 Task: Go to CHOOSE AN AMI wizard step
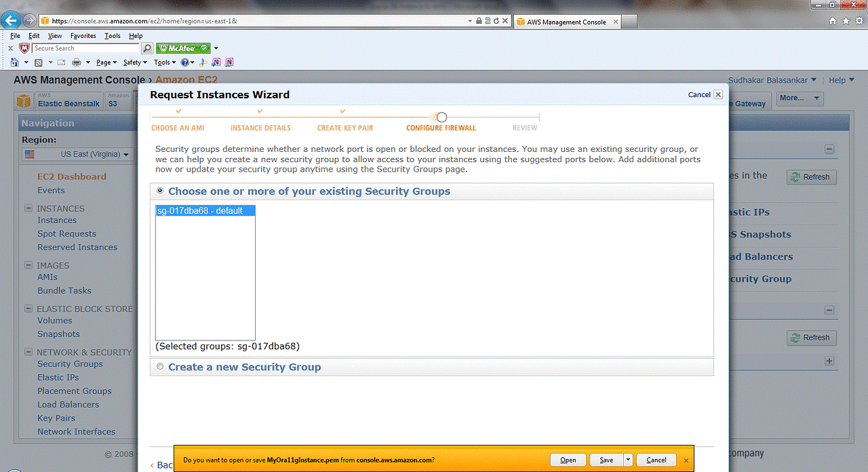point(178,127)
